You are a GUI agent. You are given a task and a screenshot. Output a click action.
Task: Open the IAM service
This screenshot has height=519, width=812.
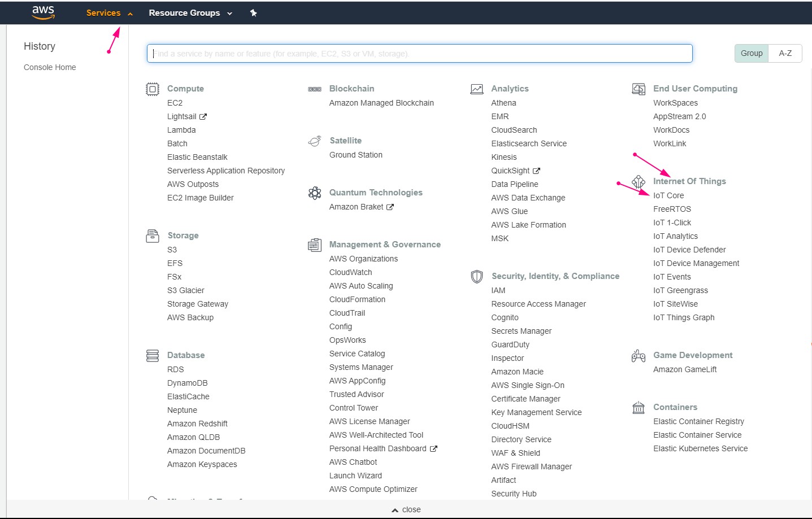click(x=498, y=290)
